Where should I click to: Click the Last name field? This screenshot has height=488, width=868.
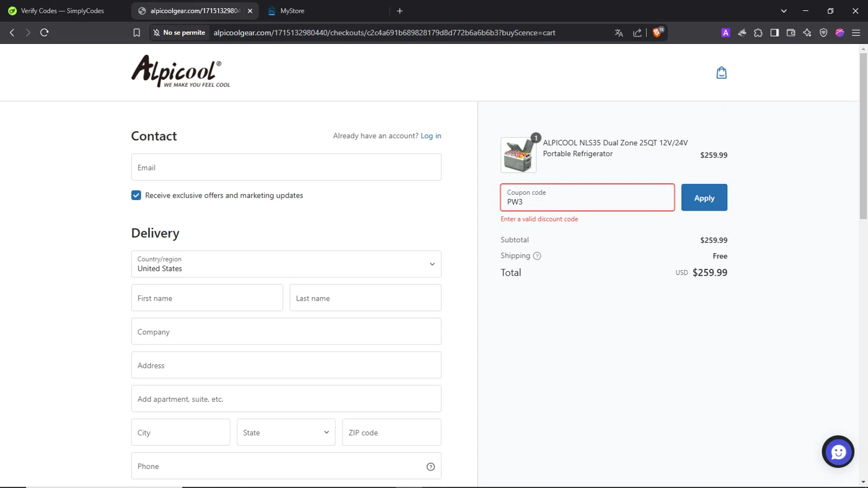pos(365,298)
